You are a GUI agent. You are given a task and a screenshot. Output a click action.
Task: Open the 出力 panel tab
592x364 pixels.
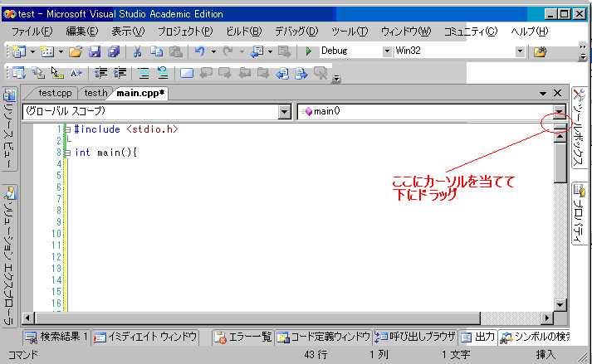click(478, 337)
